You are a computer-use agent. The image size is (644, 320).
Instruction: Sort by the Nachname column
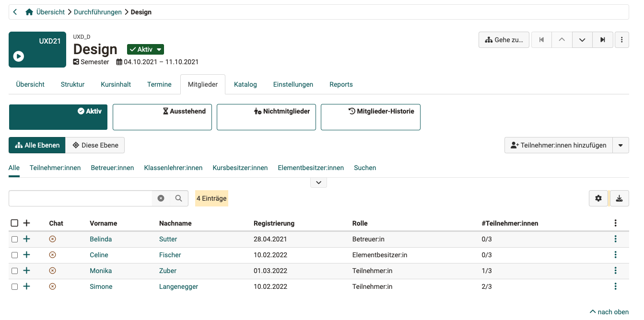(x=176, y=223)
